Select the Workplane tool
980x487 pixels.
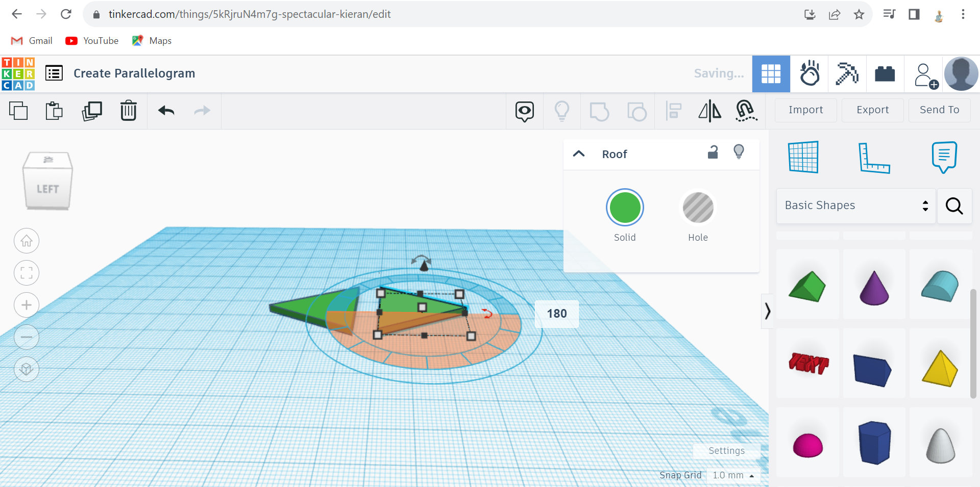804,157
